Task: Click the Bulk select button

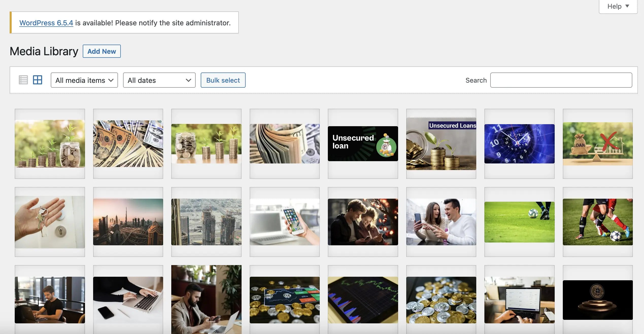Action: click(223, 80)
